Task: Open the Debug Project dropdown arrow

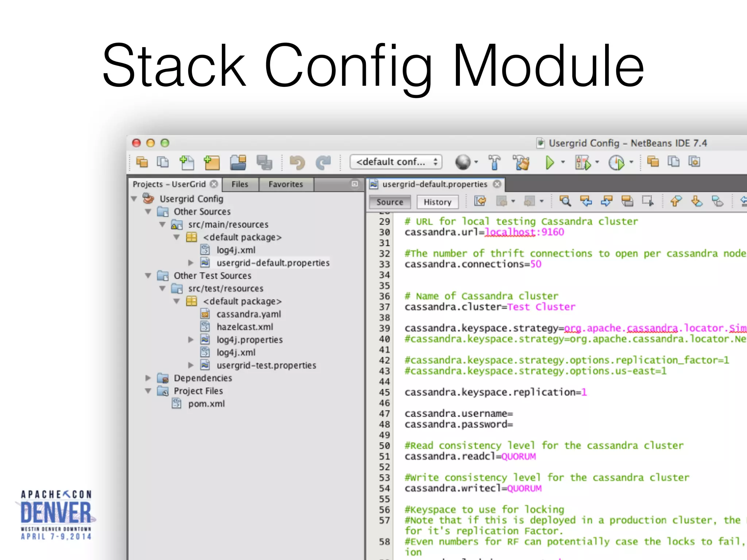Action: pos(597,162)
